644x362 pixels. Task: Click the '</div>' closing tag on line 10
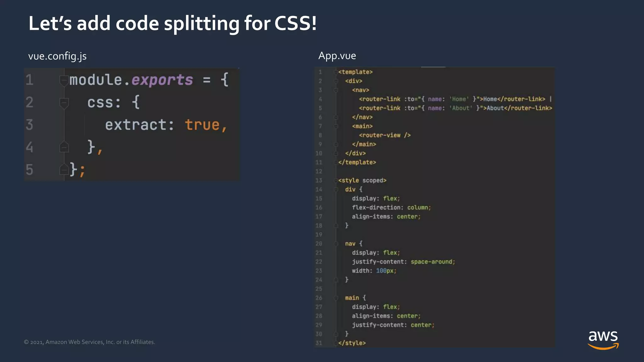point(355,153)
